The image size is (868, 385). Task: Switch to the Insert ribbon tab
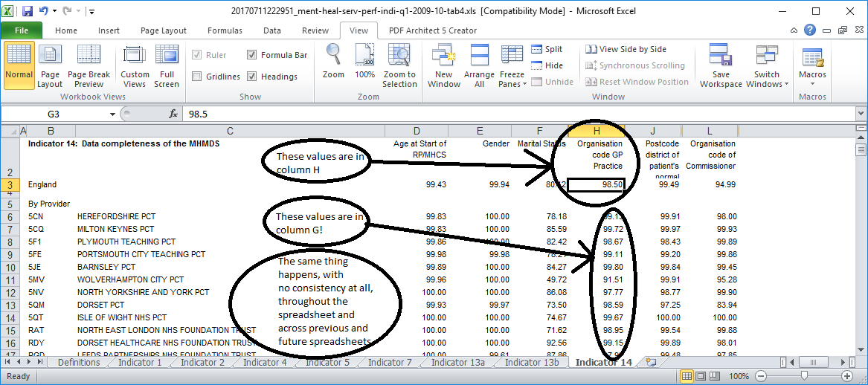pyautogui.click(x=109, y=31)
